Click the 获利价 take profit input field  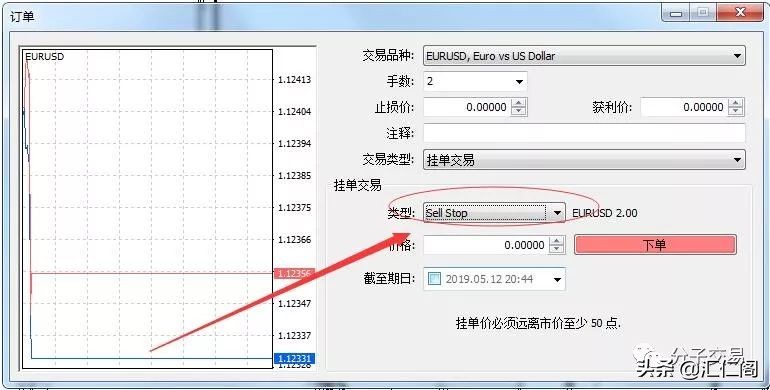pyautogui.click(x=684, y=107)
